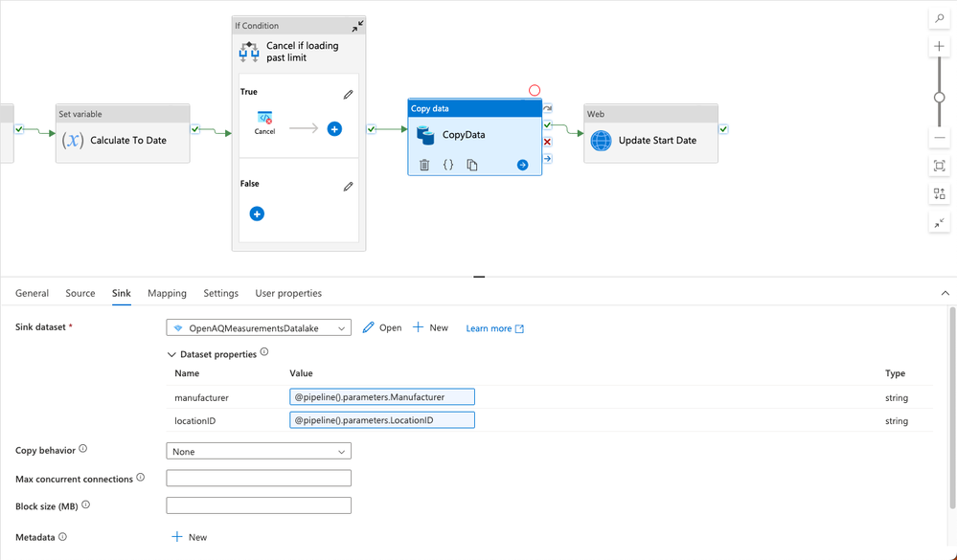The width and height of the screenshot is (957, 560).
Task: Click Open next to sink dataset
Action: coord(382,327)
